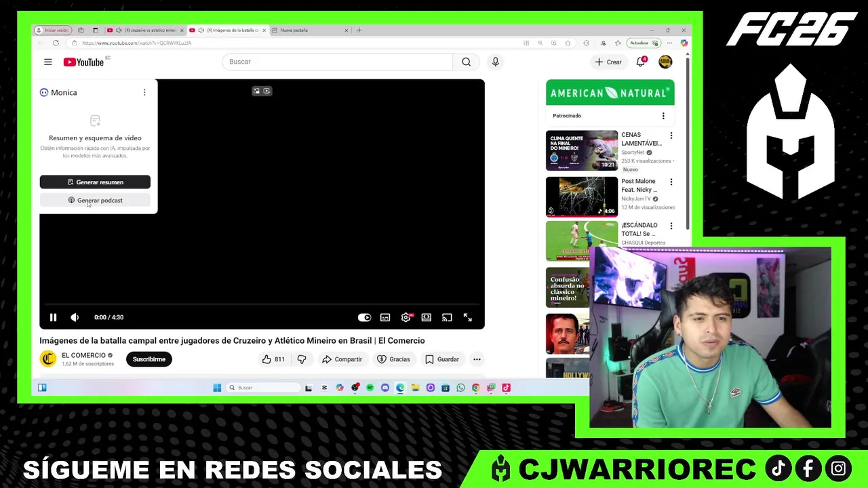The image size is (868, 488).
Task: Click the Iniciar sesión profile button
Action: coord(52,30)
